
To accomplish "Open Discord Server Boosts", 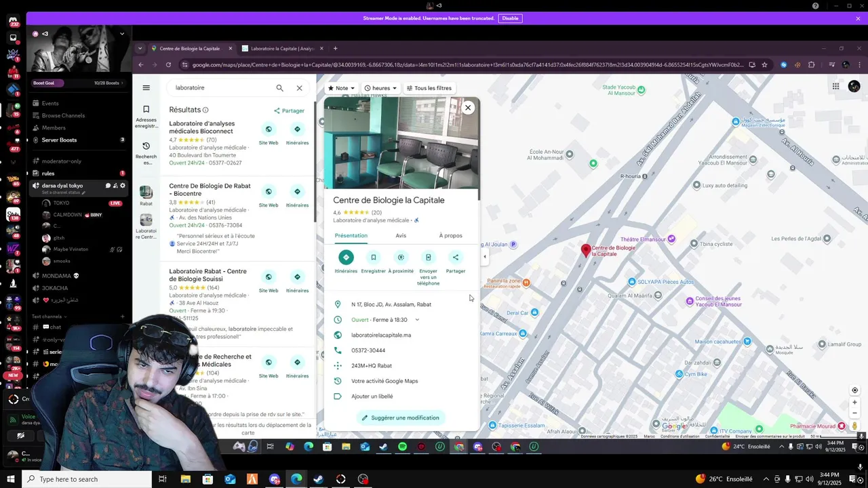I will tap(59, 140).
